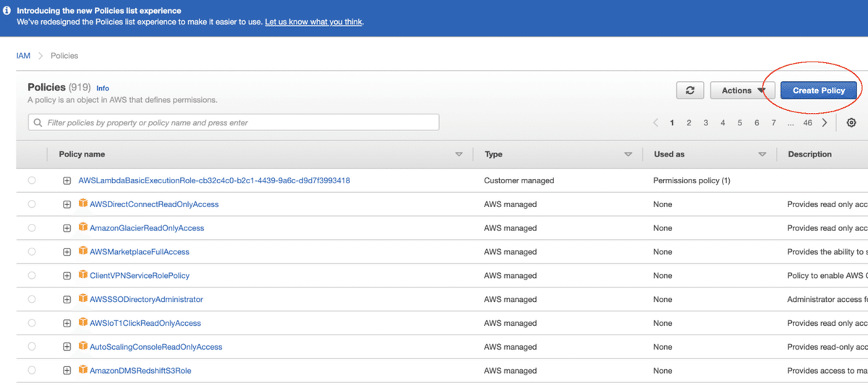Expand the AWSSSODirectoryAdministrator policy row
The height and width of the screenshot is (386, 868).
click(67, 300)
